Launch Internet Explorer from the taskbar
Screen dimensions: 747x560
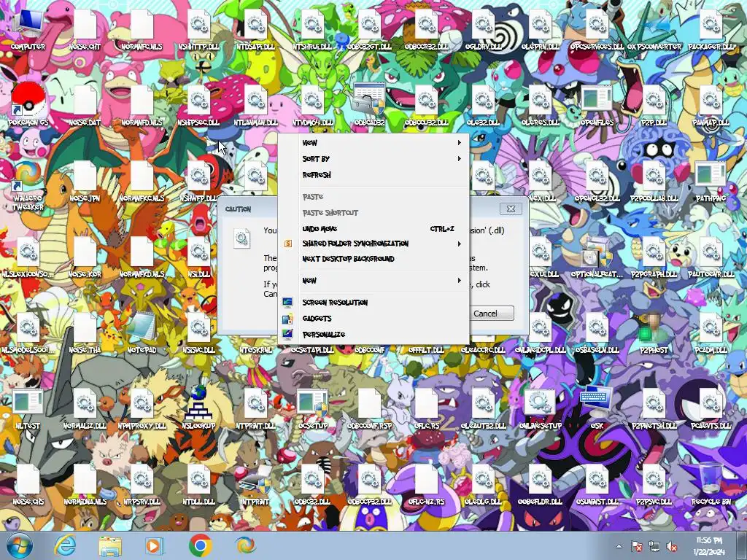[x=65, y=545]
